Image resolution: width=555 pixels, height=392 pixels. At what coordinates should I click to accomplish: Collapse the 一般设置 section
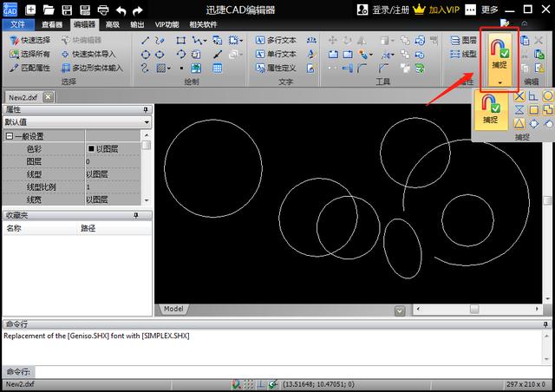[x=10, y=136]
